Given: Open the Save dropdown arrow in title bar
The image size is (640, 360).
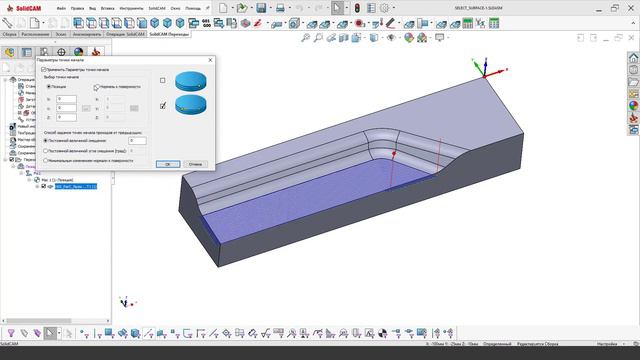Looking at the screenshot, I should [x=270, y=8].
